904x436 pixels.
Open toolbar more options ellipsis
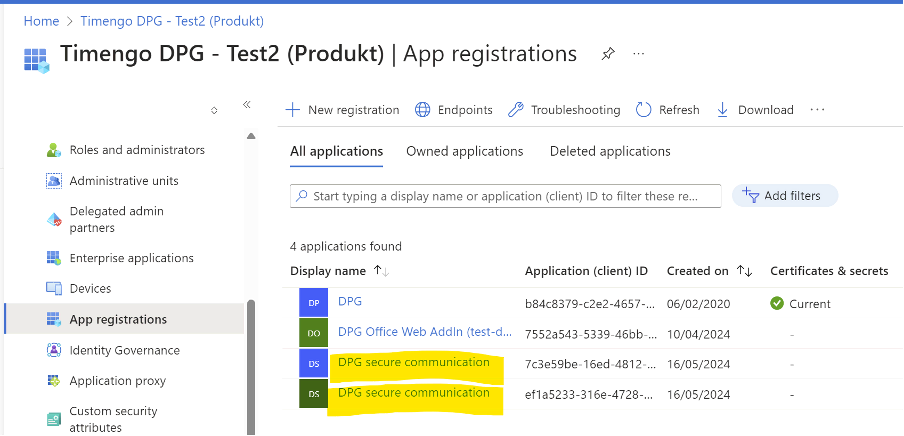(818, 110)
